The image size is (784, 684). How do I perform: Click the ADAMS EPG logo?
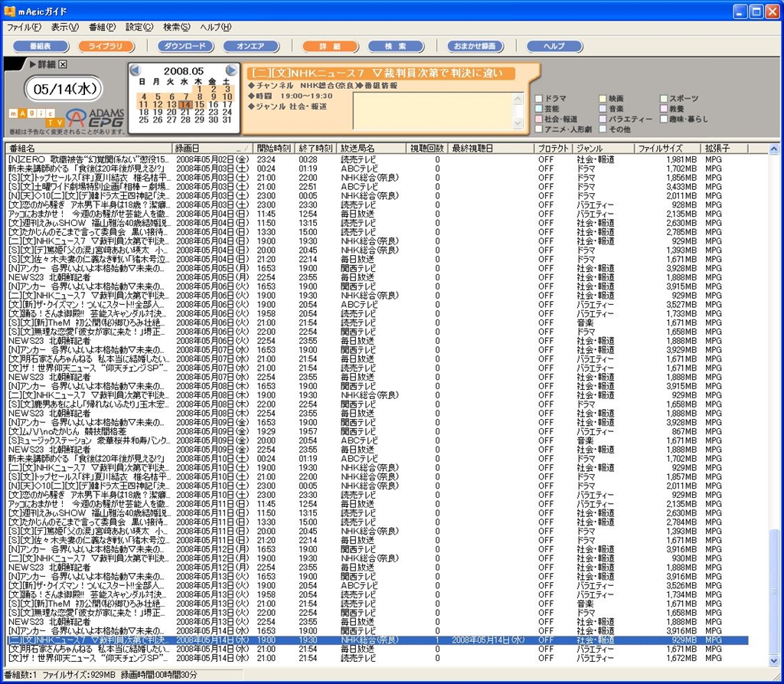click(96, 118)
